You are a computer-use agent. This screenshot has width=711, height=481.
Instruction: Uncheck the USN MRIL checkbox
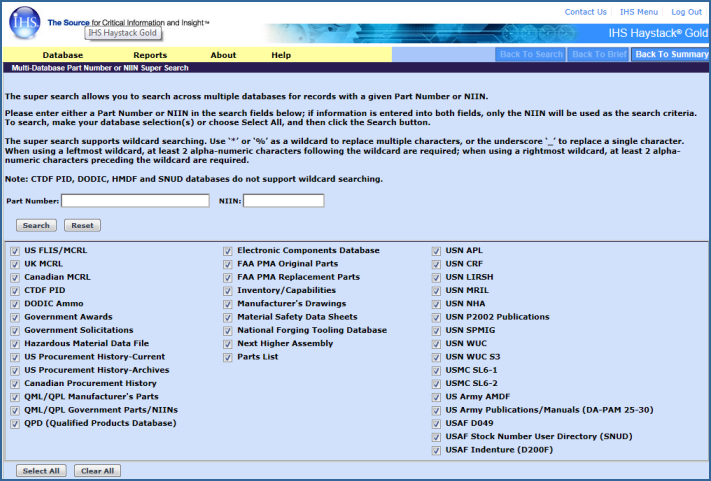click(436, 291)
